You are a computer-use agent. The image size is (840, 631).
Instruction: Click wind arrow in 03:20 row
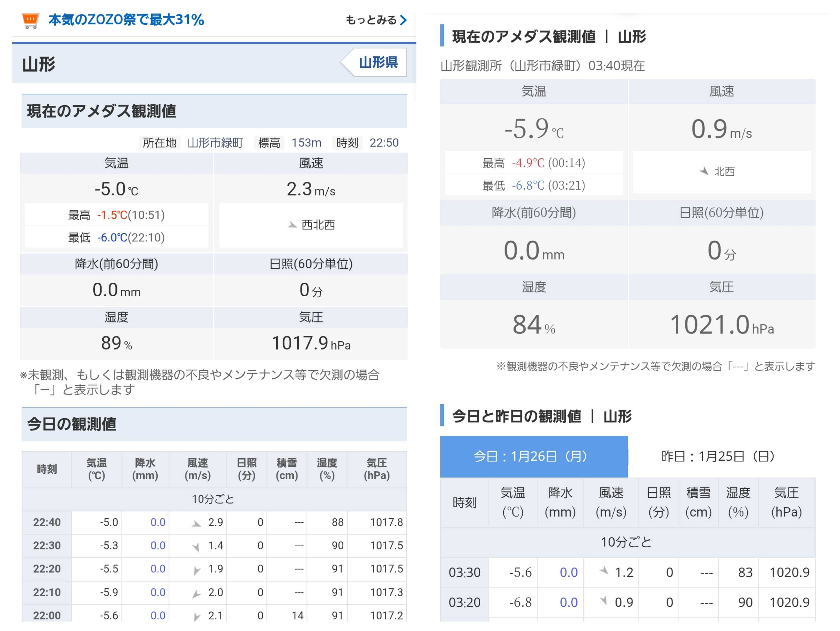603,600
